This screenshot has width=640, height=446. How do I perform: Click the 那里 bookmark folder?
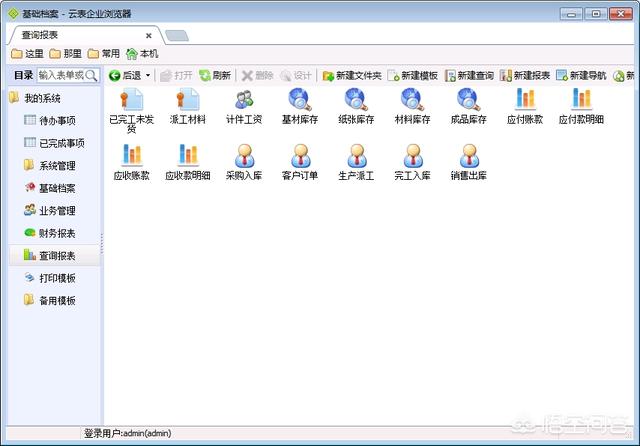pyautogui.click(x=66, y=53)
